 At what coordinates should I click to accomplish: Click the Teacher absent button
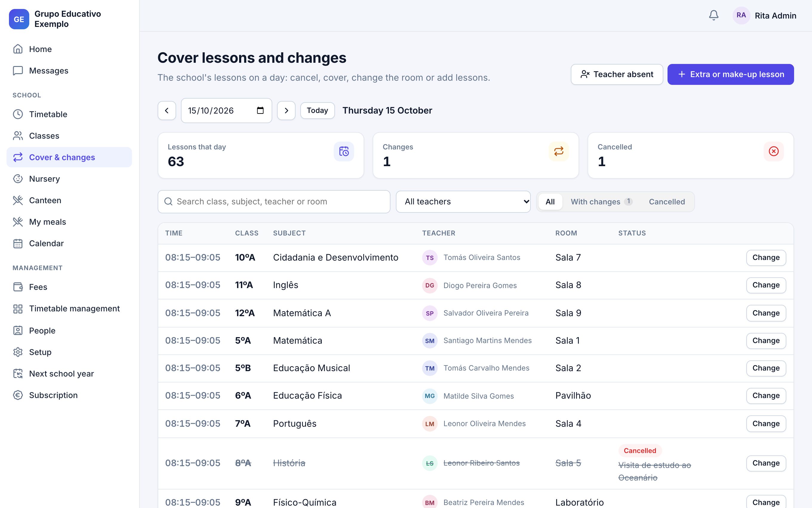(x=617, y=74)
